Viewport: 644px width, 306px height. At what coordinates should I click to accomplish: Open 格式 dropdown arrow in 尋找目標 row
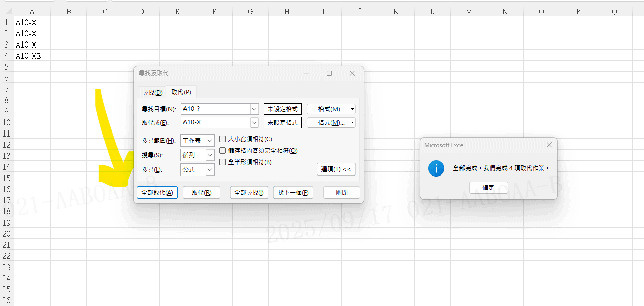pos(352,109)
